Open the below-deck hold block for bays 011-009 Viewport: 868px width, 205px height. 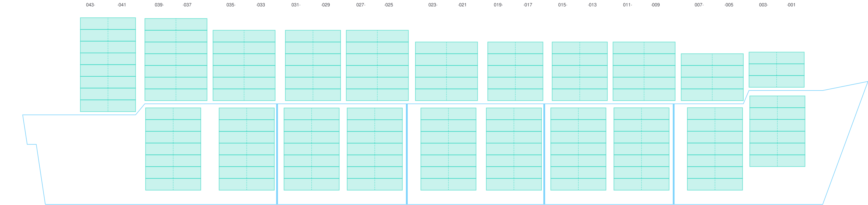(x=641, y=149)
